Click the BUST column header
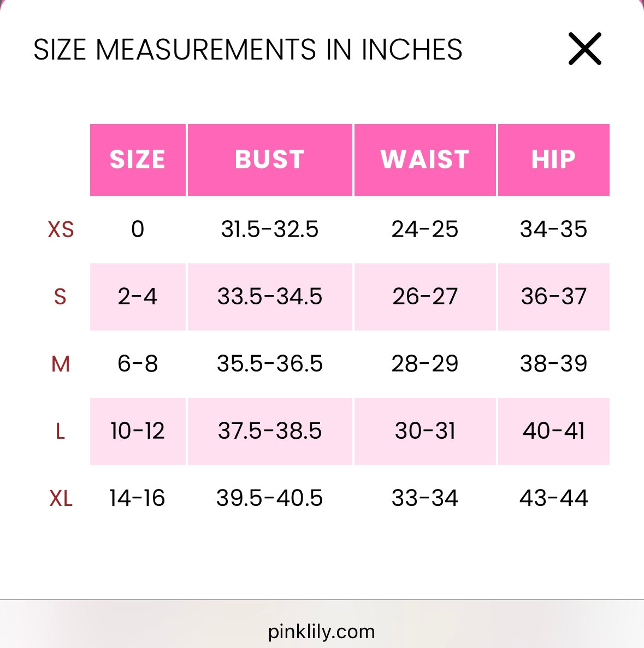Viewport: 644px width, 648px height. pyautogui.click(x=270, y=160)
